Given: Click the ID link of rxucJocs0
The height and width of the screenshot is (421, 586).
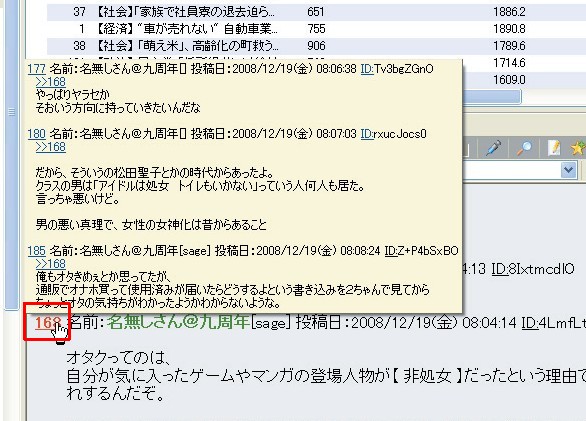Looking at the screenshot, I should 367,134.
